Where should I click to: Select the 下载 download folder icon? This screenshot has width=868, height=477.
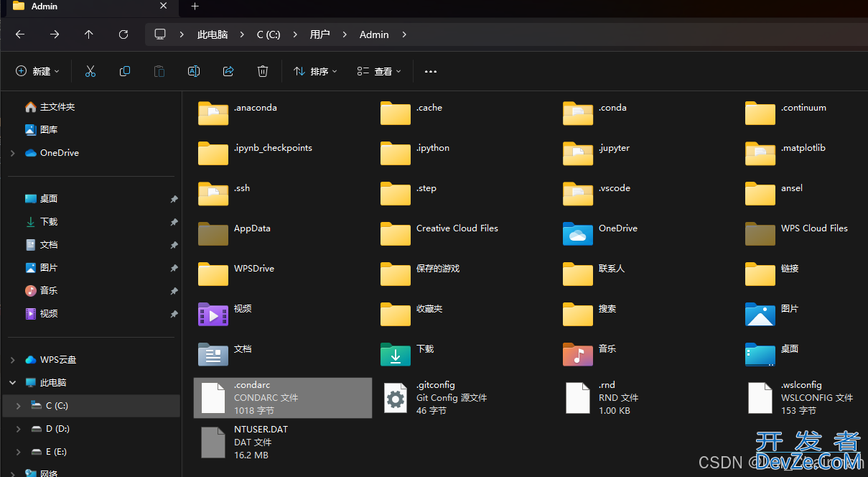tap(396, 354)
